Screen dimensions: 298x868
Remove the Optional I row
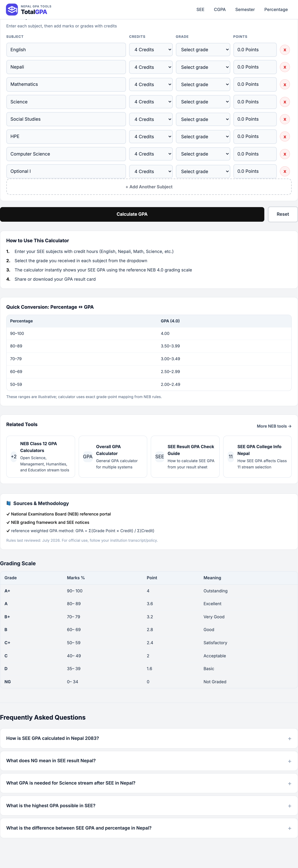[285, 171]
